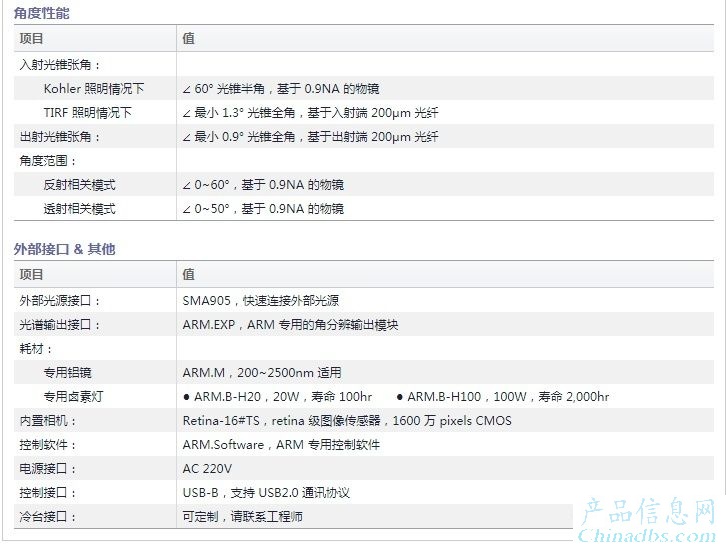Click the 出射光锥张角 row label
This screenshot has width=728, height=544.
[59, 136]
